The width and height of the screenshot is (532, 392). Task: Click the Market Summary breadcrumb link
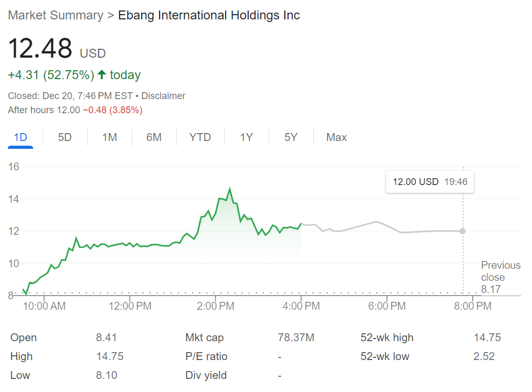[56, 15]
